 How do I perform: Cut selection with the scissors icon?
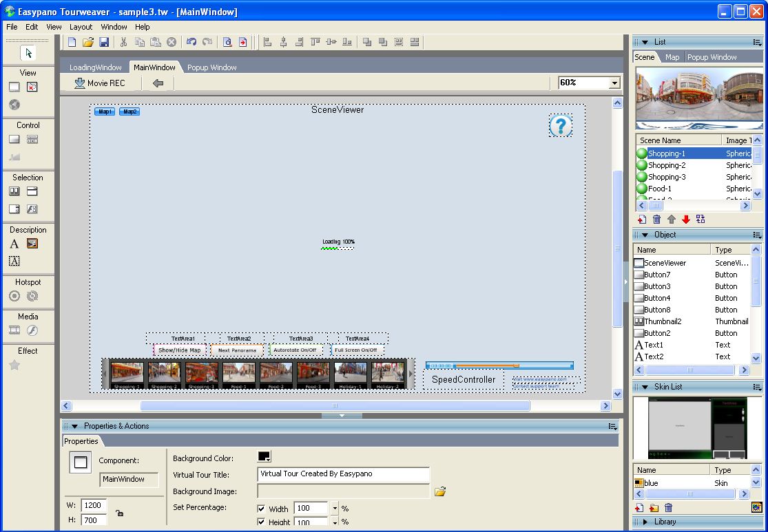(123, 42)
